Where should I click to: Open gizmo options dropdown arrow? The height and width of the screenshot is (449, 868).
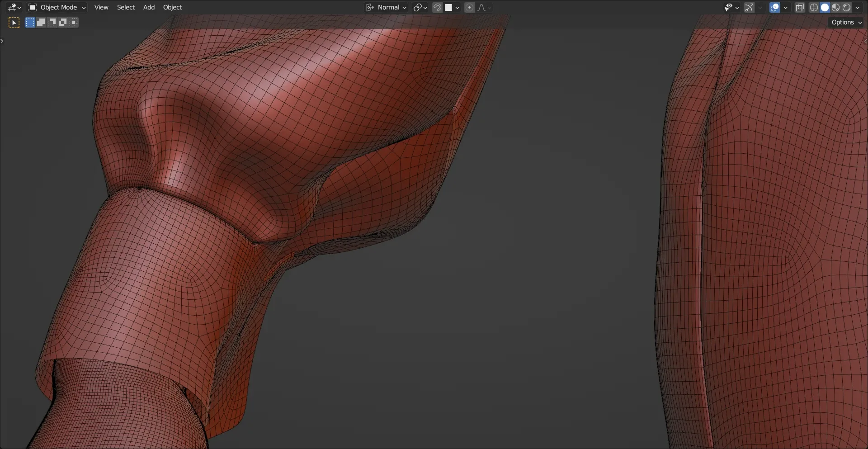pos(760,7)
